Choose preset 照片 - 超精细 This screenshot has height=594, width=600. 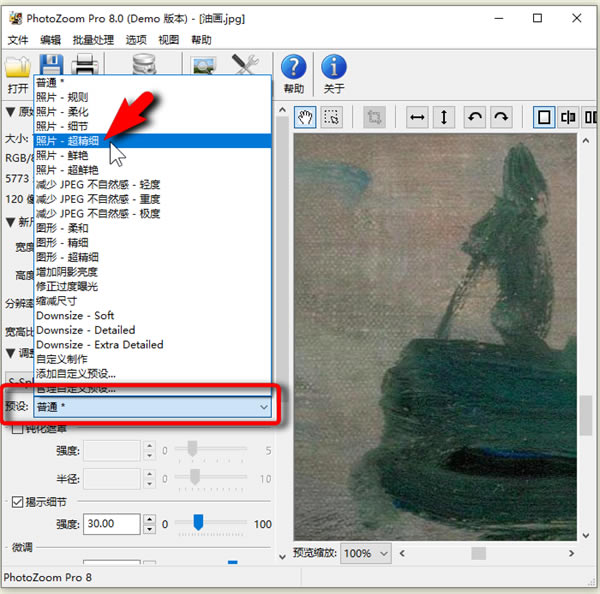pos(153,141)
